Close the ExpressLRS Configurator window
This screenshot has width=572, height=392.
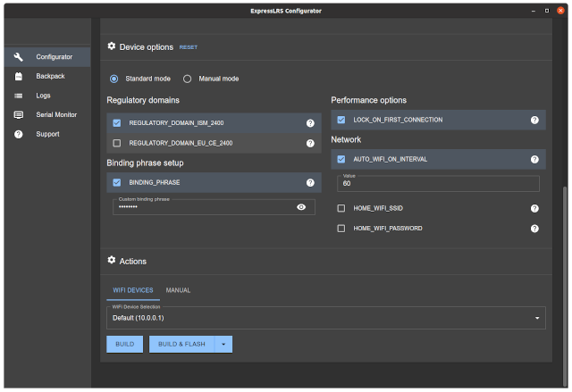coord(560,11)
